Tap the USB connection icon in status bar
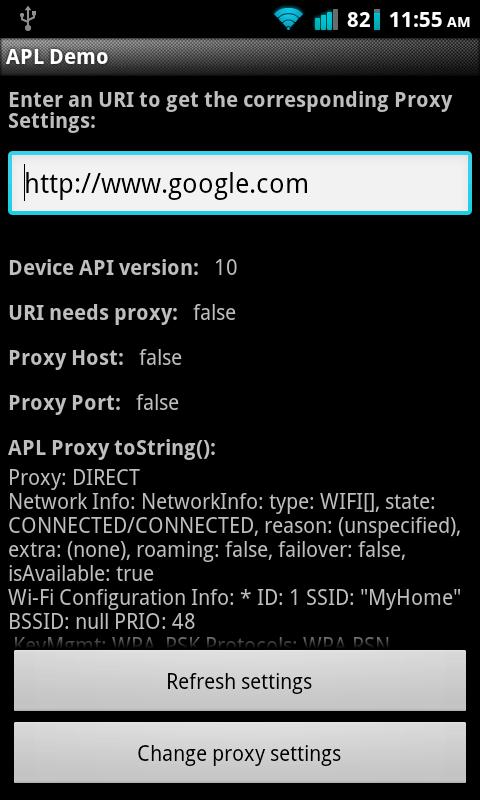 [x=26, y=19]
